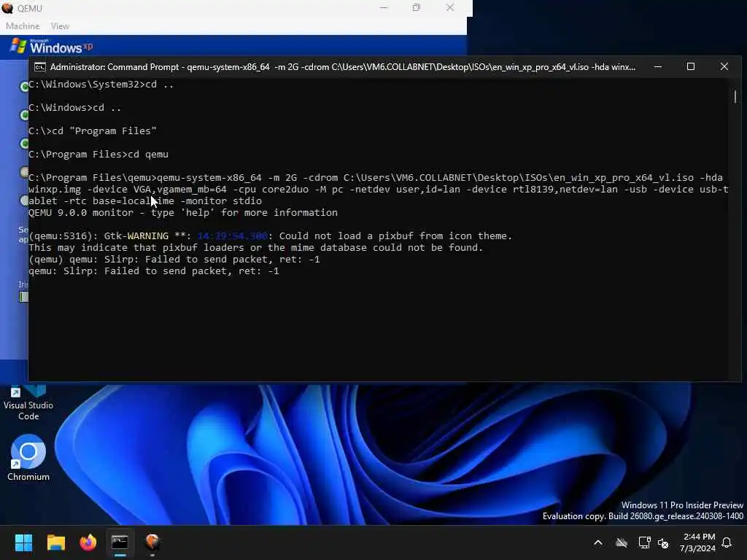Open File Explorer from the taskbar
The height and width of the screenshot is (560, 747).
[55, 542]
